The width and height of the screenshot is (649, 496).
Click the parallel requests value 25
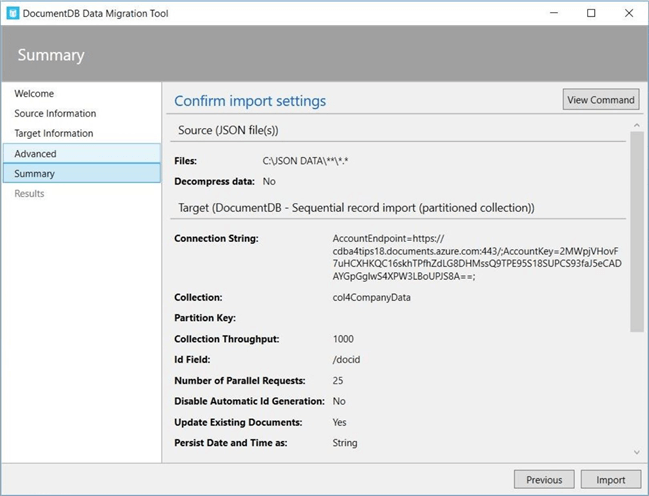(x=338, y=380)
